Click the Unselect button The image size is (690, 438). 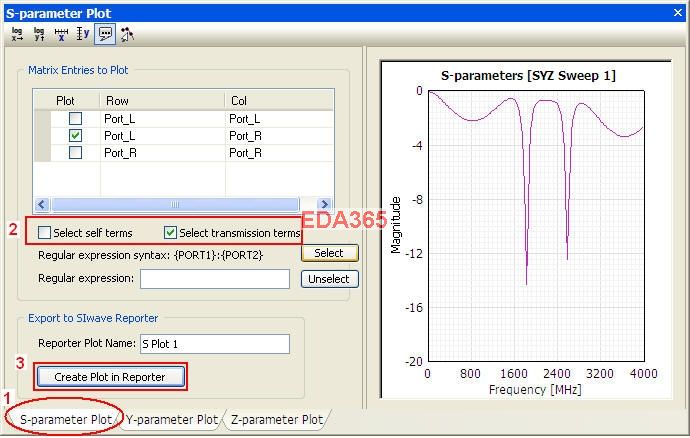tap(329, 279)
